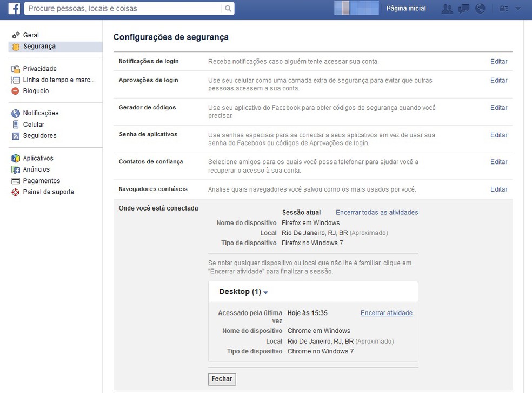Click Editar for Notificações de login

coord(498,61)
